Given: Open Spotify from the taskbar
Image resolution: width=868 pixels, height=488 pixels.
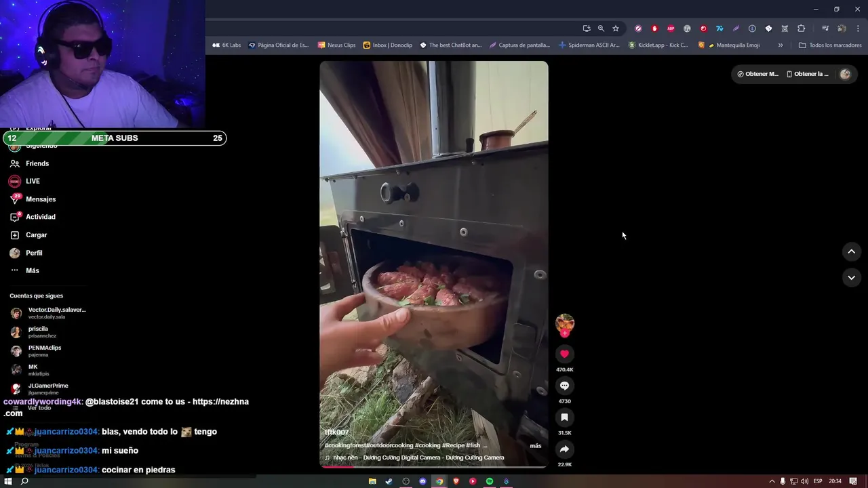Looking at the screenshot, I should point(490,481).
